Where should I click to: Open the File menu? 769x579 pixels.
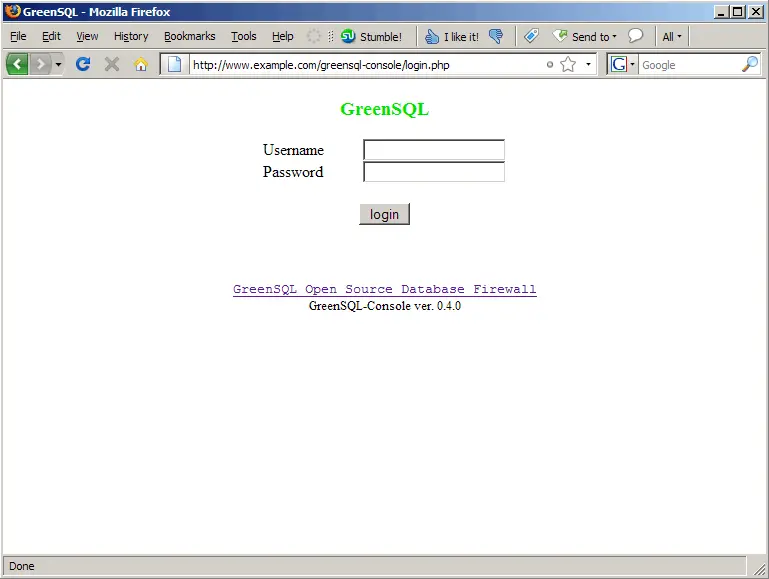[18, 36]
